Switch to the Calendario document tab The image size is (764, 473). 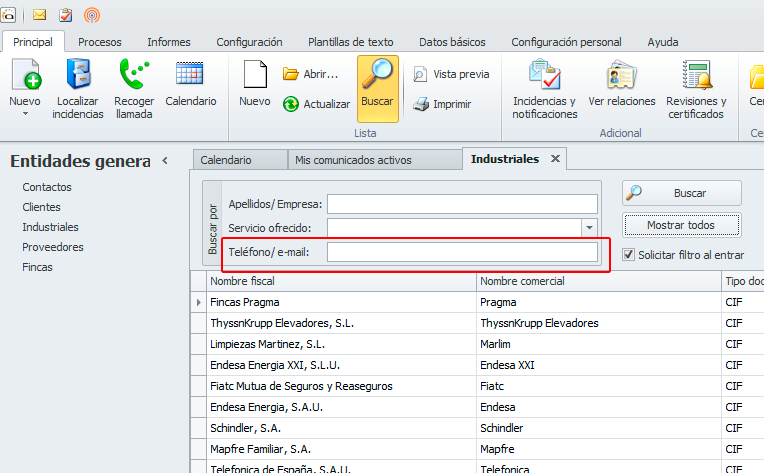click(240, 160)
